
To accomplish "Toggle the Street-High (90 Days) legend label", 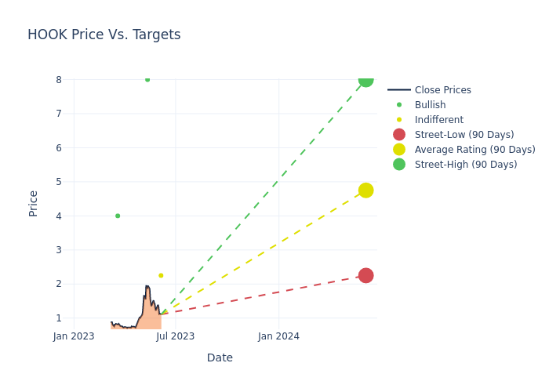I will point(465,165).
